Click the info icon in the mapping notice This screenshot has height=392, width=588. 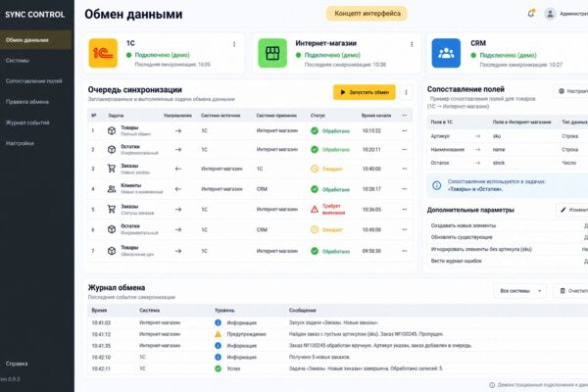[x=437, y=185]
